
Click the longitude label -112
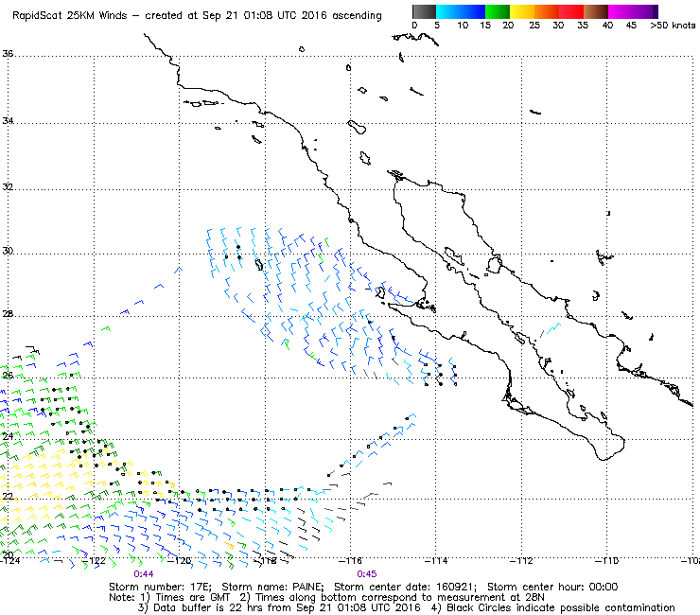(521, 560)
